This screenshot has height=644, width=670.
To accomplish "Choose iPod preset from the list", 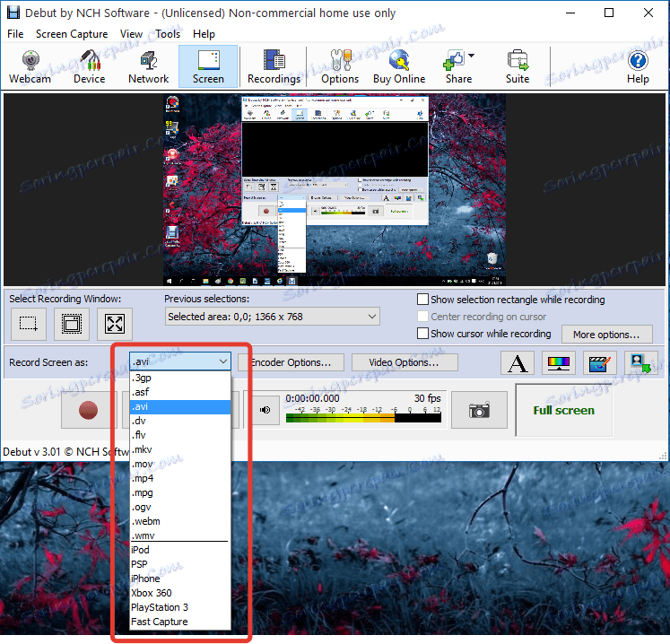I will (x=180, y=550).
